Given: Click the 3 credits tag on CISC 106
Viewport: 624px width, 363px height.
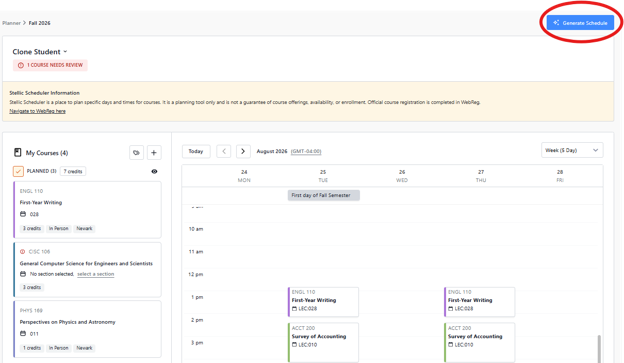Looking at the screenshot, I should 32,287.
